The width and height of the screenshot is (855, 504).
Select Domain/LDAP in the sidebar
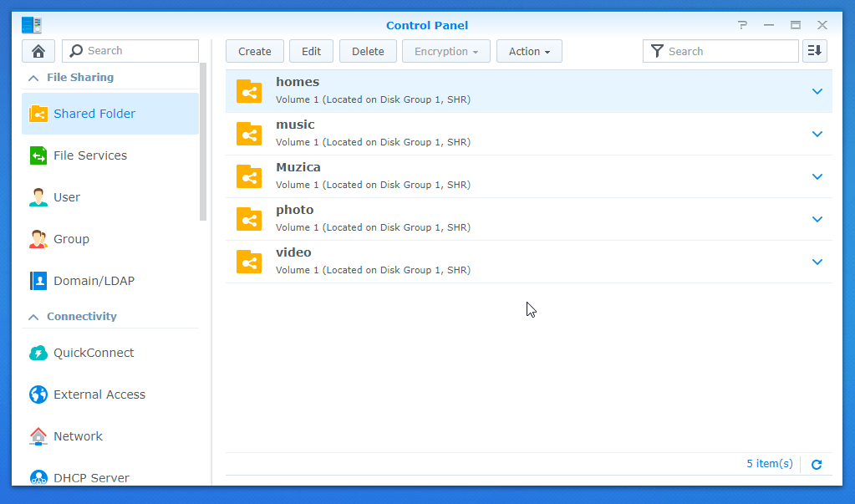(94, 281)
